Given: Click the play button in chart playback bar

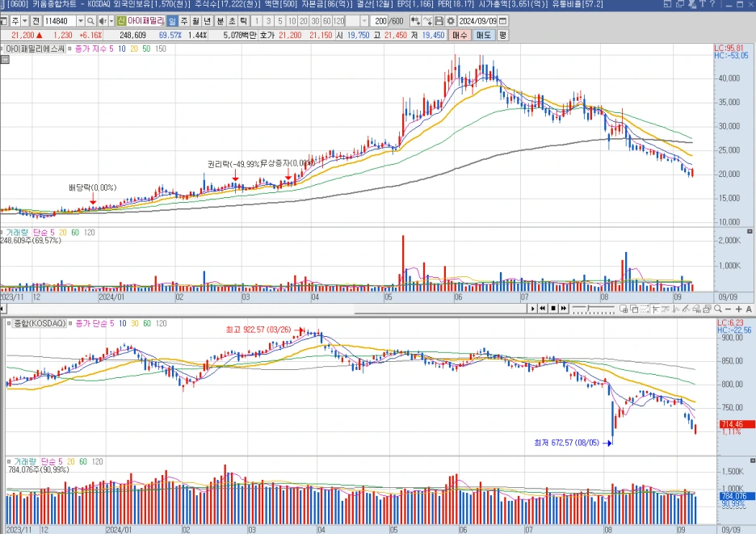Looking at the screenshot, I should click(533, 309).
